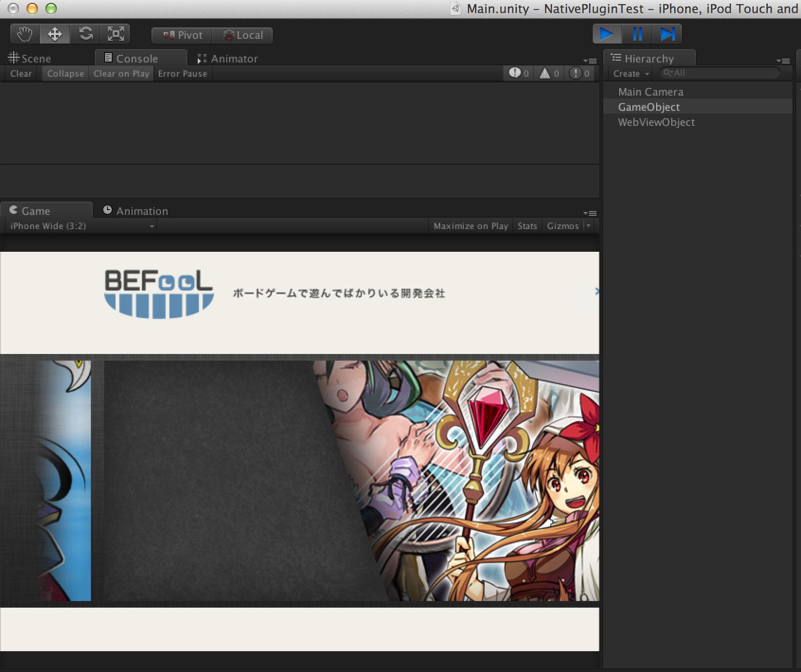Select the Hierarchy tab
The height and width of the screenshot is (672, 801).
tap(649, 58)
